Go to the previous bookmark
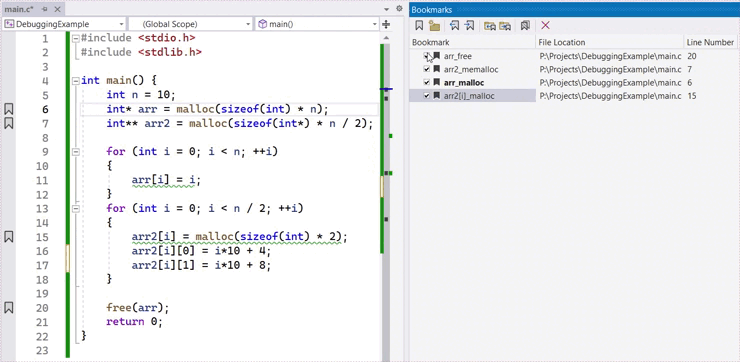This screenshot has height=362, width=740. [454, 25]
